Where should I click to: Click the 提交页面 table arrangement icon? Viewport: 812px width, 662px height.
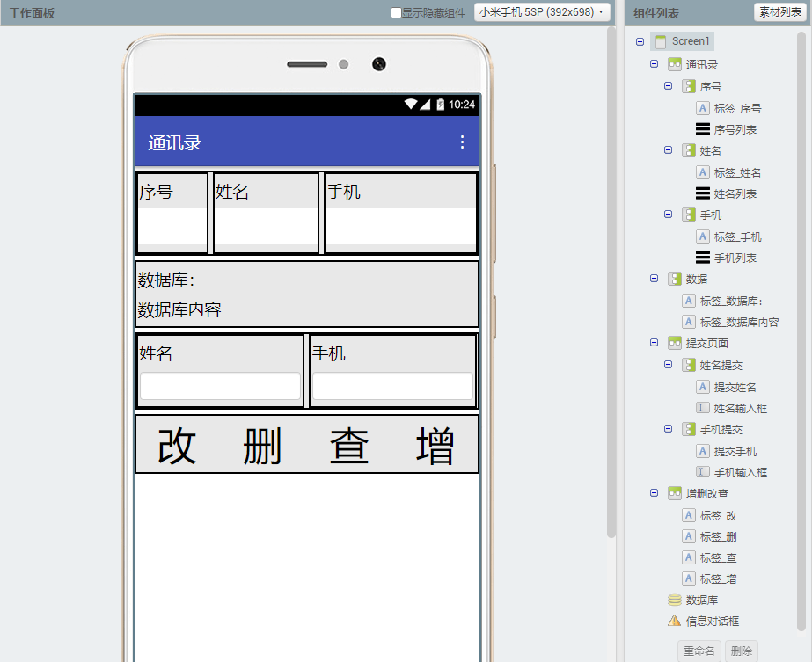(672, 343)
